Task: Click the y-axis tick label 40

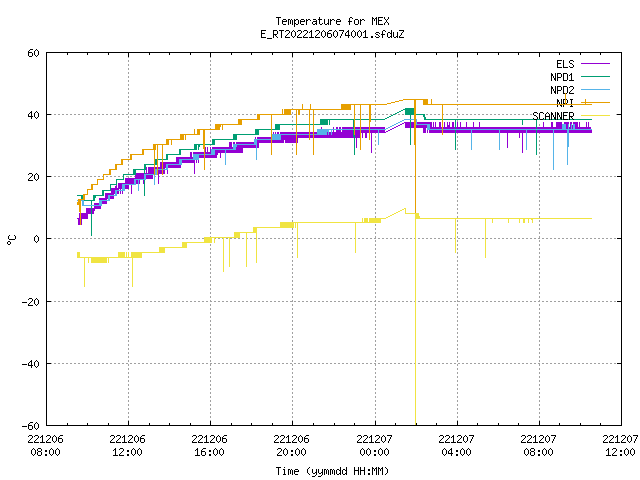Action: 33,115
